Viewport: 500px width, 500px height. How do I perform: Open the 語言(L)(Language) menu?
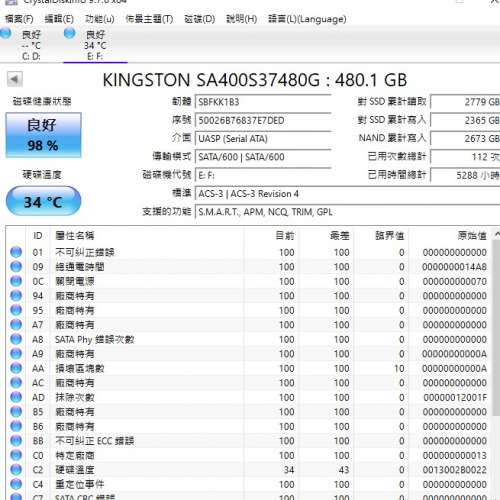point(307,19)
